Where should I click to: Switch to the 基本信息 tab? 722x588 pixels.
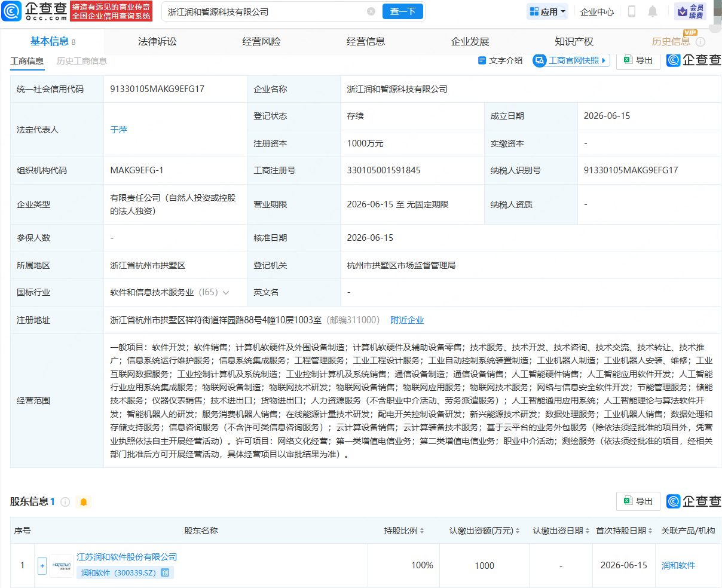[x=53, y=41]
